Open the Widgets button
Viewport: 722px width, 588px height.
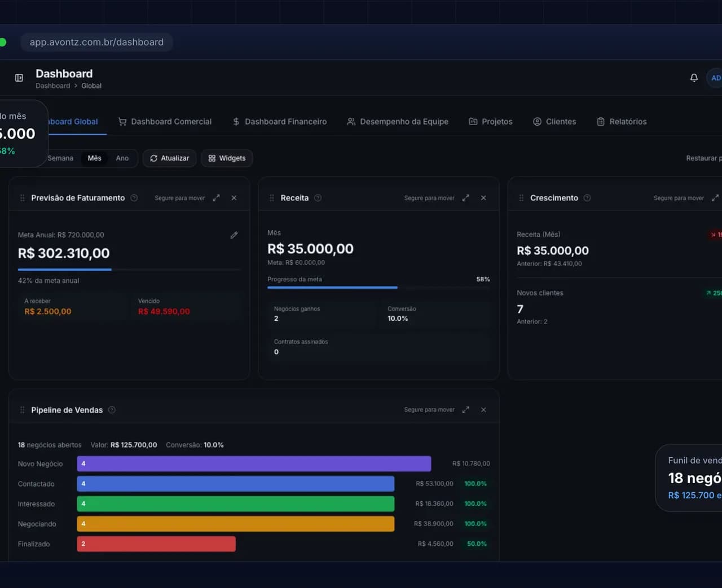tap(227, 158)
